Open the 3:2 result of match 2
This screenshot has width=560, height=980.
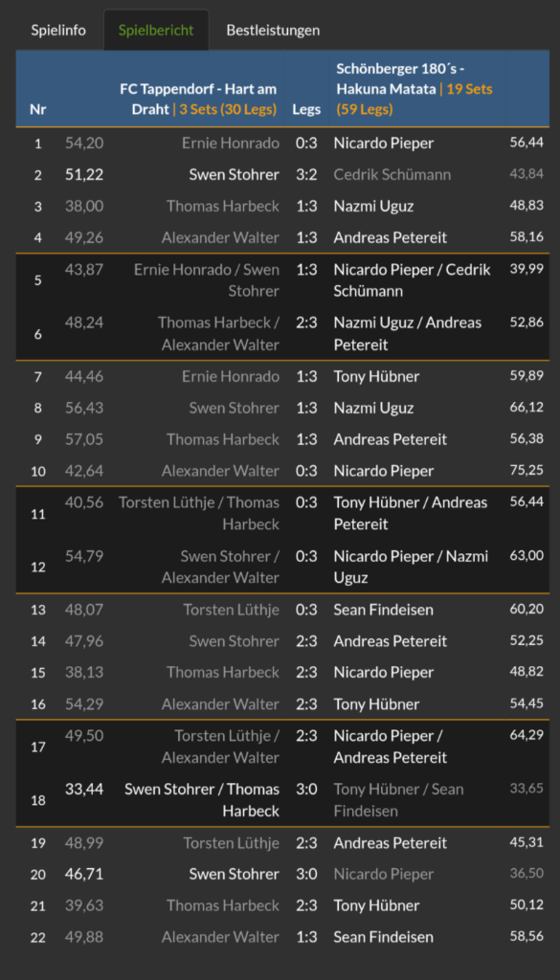coord(306,175)
